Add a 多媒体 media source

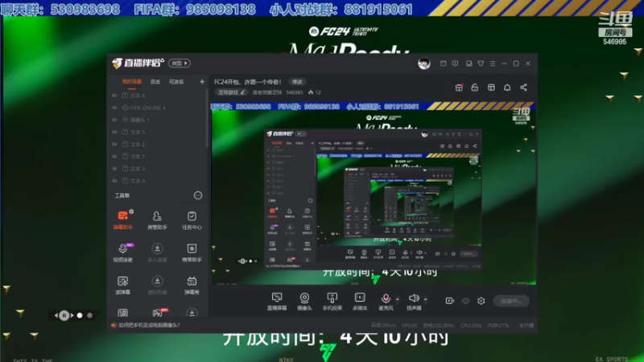click(360, 301)
